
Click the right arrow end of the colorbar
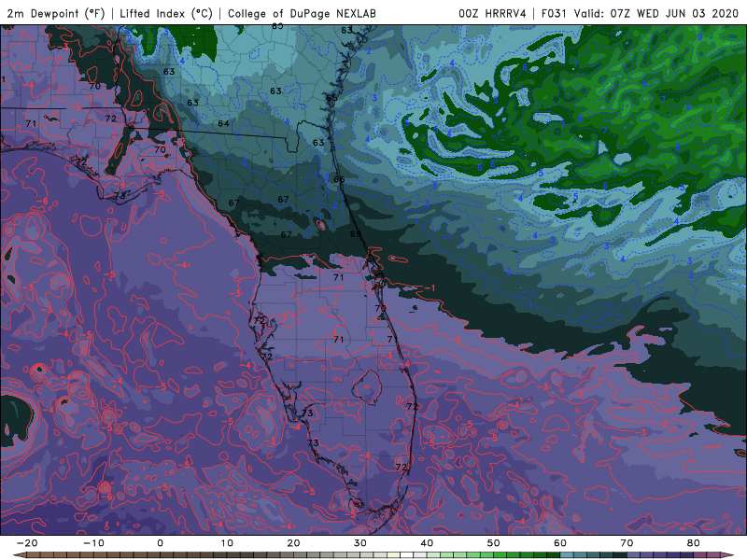728,555
